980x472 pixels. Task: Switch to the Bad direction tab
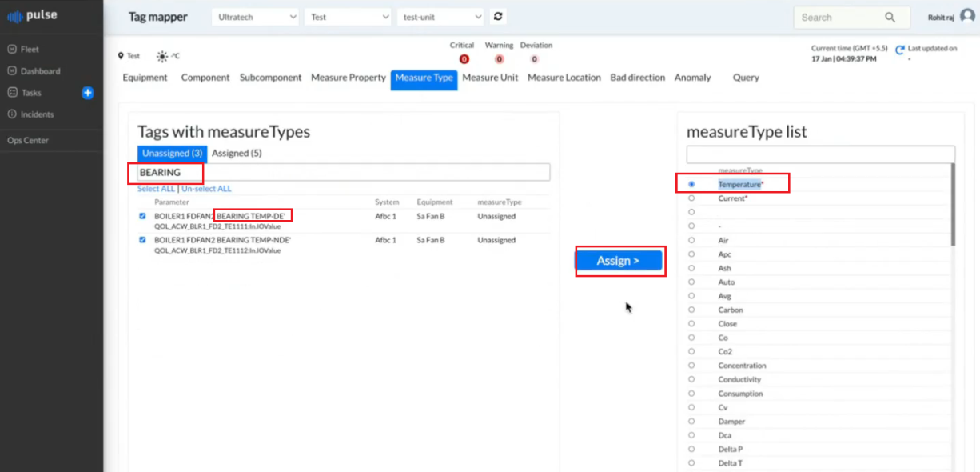pyautogui.click(x=637, y=78)
